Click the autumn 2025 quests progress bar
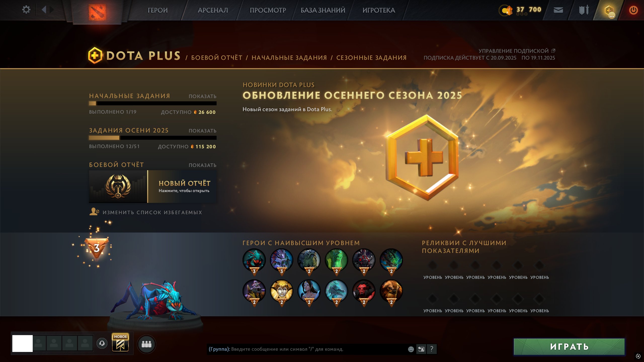644x362 pixels. pyautogui.click(x=153, y=138)
